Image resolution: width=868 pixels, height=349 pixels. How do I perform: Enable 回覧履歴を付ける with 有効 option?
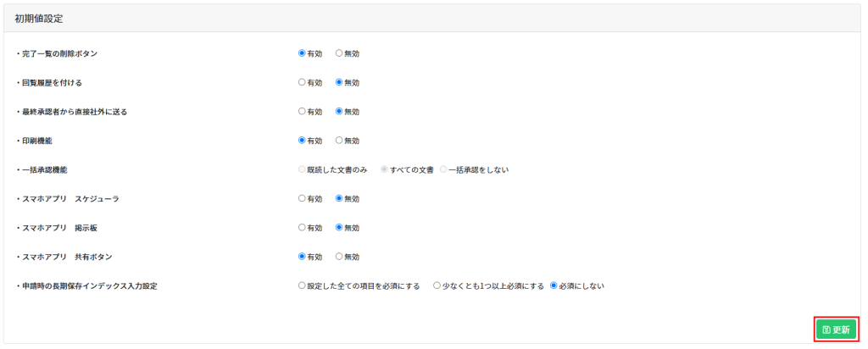click(x=302, y=82)
